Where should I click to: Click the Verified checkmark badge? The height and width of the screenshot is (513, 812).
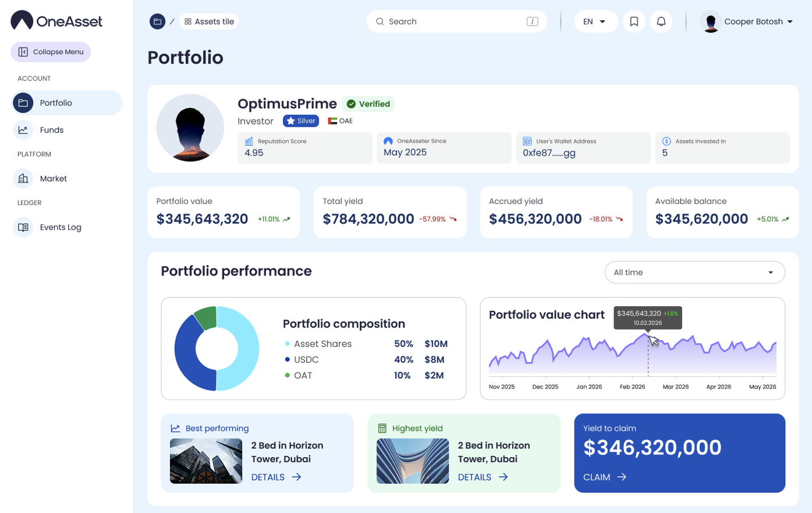368,104
